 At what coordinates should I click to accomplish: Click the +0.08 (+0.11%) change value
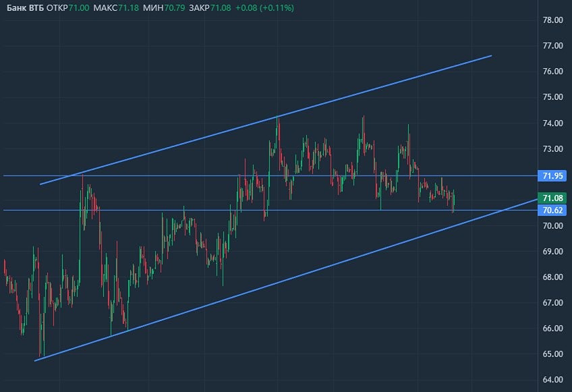(264, 7)
